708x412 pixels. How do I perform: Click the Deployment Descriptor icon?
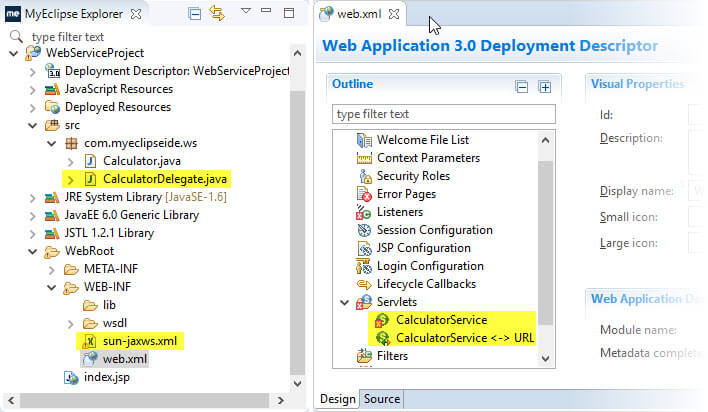coord(52,71)
